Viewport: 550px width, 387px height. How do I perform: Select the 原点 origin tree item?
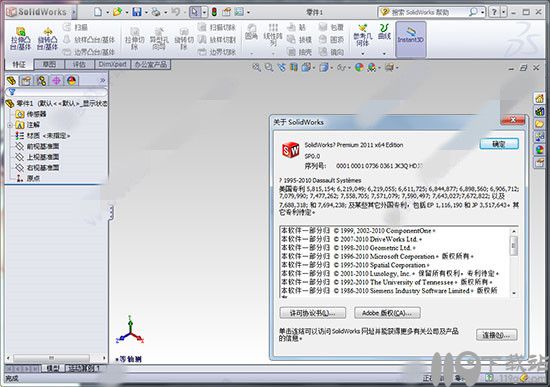click(28, 178)
